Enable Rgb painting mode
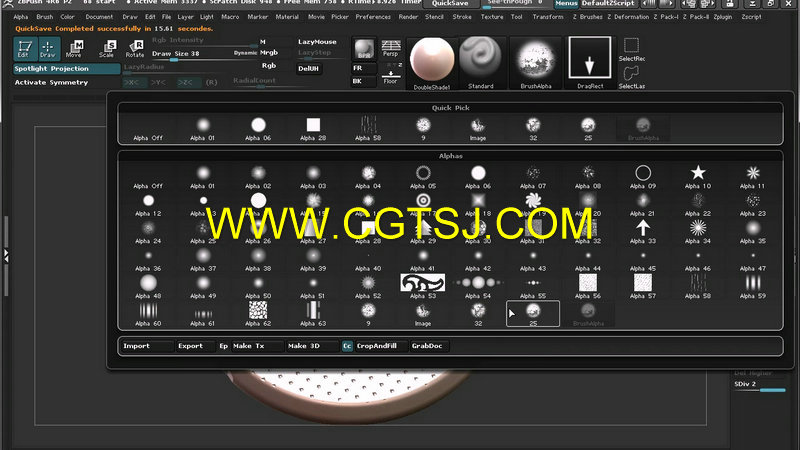 click(x=269, y=65)
